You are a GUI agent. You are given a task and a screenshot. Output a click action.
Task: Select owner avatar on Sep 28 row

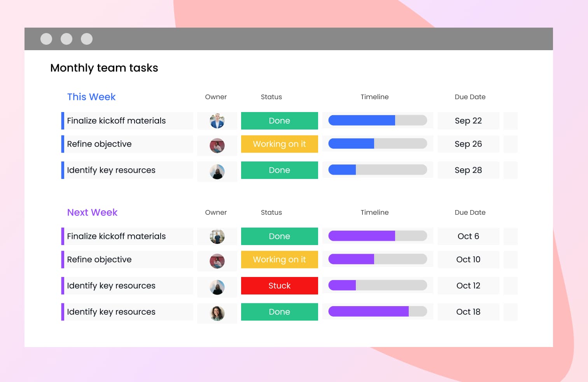217,172
